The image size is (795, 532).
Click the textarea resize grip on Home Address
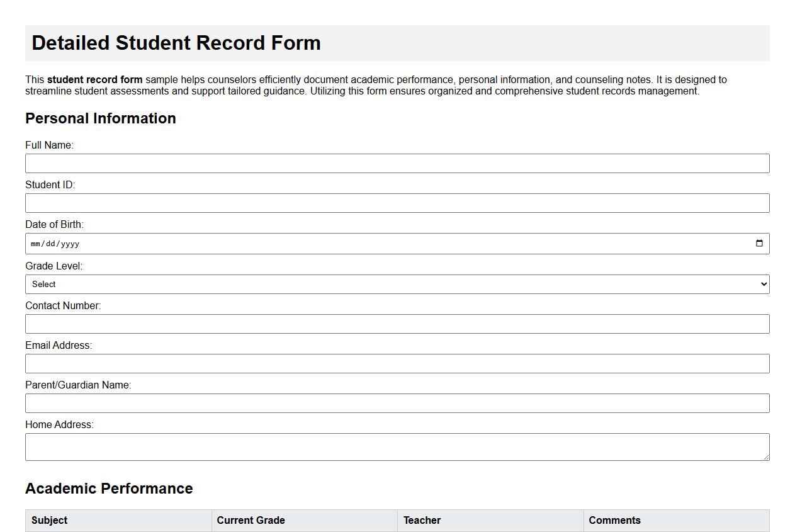tap(767, 456)
